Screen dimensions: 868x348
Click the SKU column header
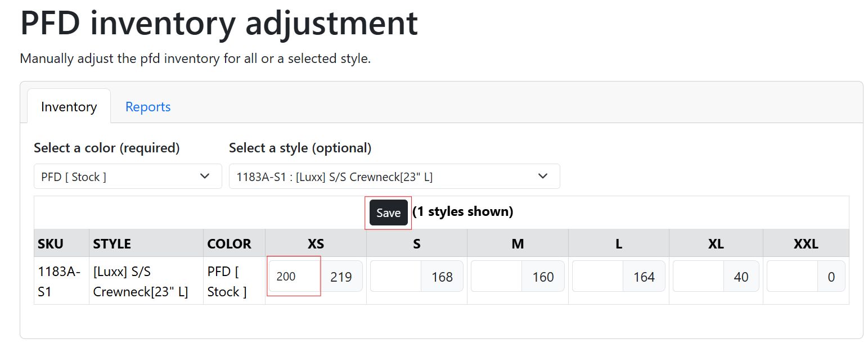(50, 243)
